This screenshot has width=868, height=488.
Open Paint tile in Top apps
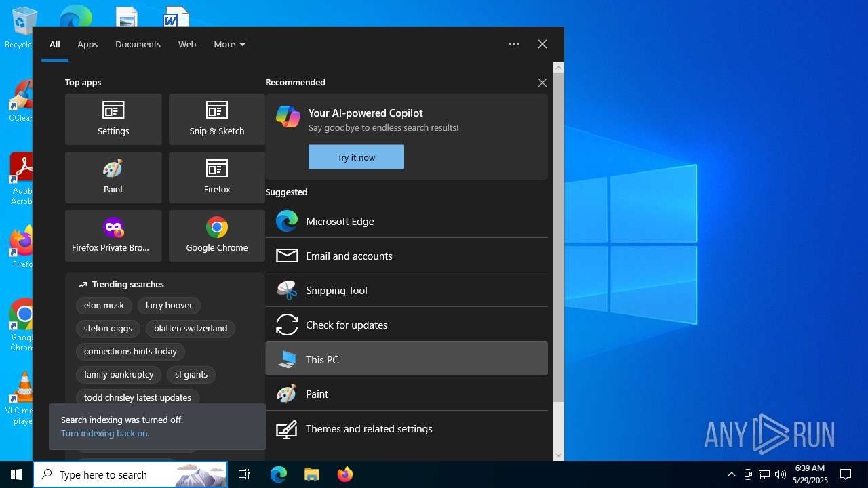pyautogui.click(x=113, y=178)
